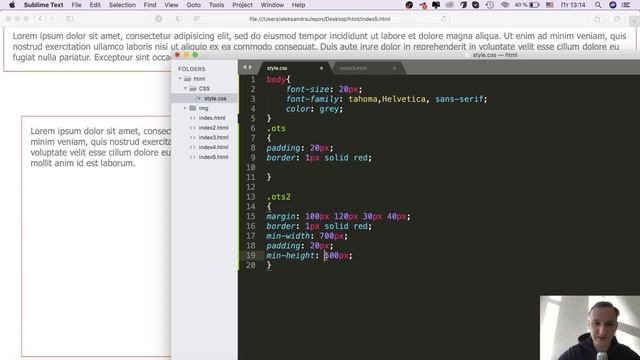Click the Safari forward arrow button
Image resolution: width=640 pixels, height=360 pixels.
click(x=51, y=19)
